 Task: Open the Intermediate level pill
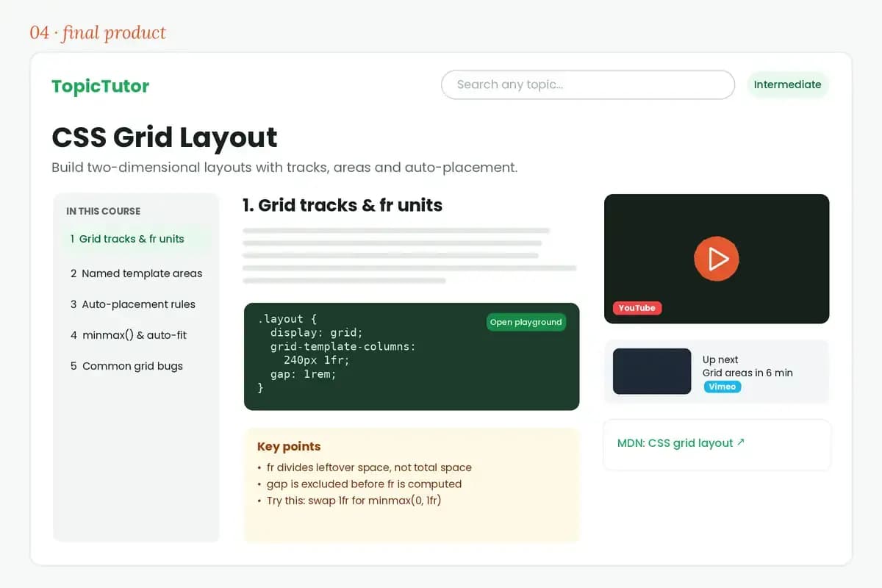(x=787, y=85)
